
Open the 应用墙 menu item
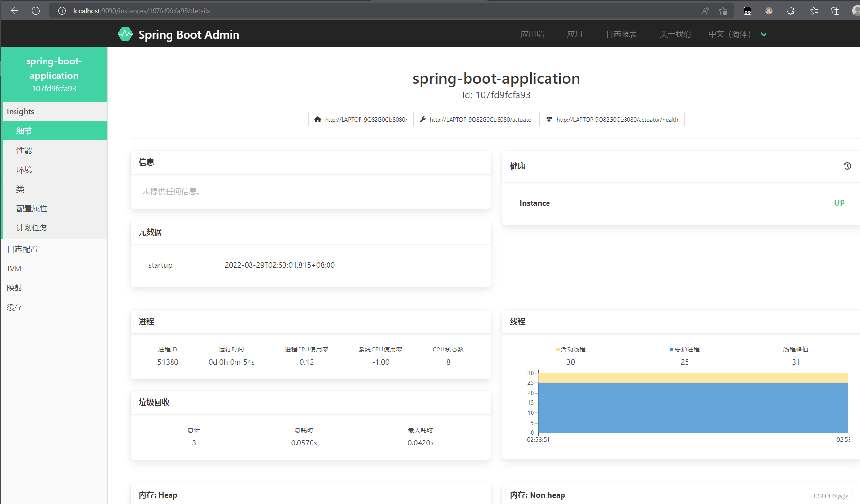coord(532,34)
